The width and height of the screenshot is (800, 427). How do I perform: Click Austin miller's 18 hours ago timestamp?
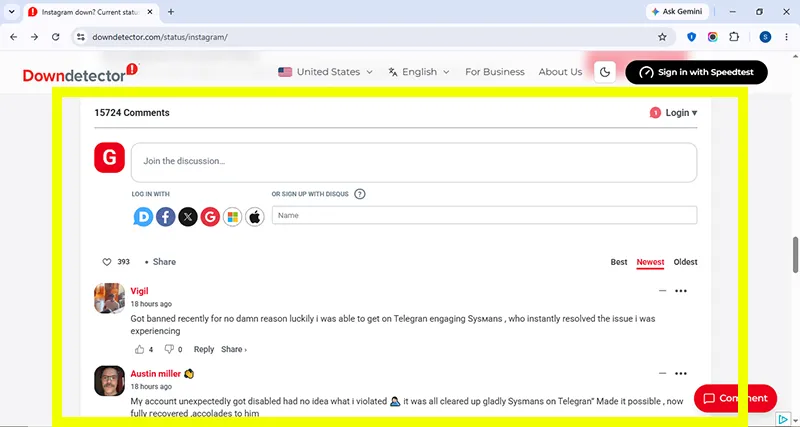pos(151,387)
